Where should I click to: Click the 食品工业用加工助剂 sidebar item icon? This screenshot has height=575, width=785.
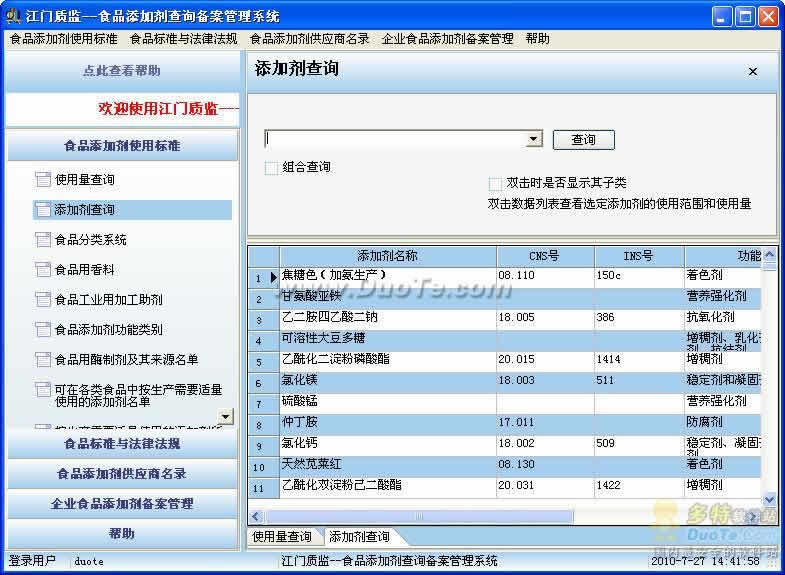point(43,300)
